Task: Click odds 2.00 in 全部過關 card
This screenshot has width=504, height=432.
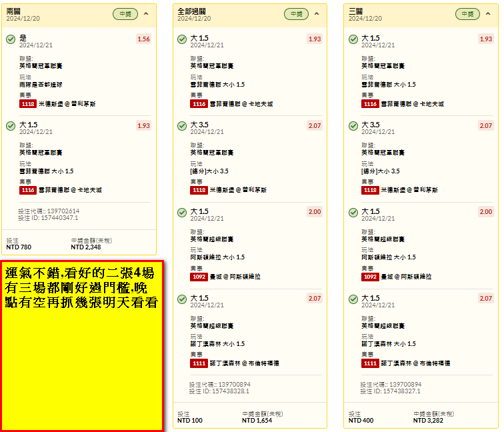Action: tap(315, 212)
